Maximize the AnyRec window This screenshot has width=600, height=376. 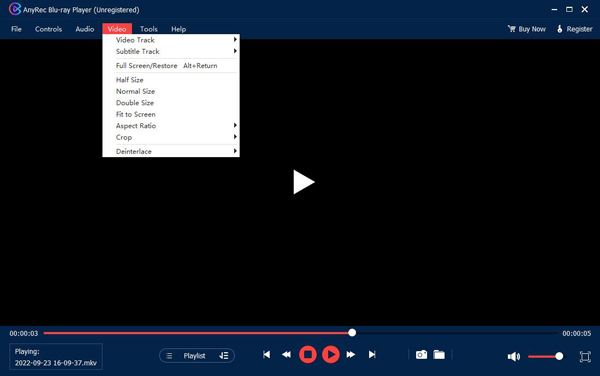[x=569, y=10]
